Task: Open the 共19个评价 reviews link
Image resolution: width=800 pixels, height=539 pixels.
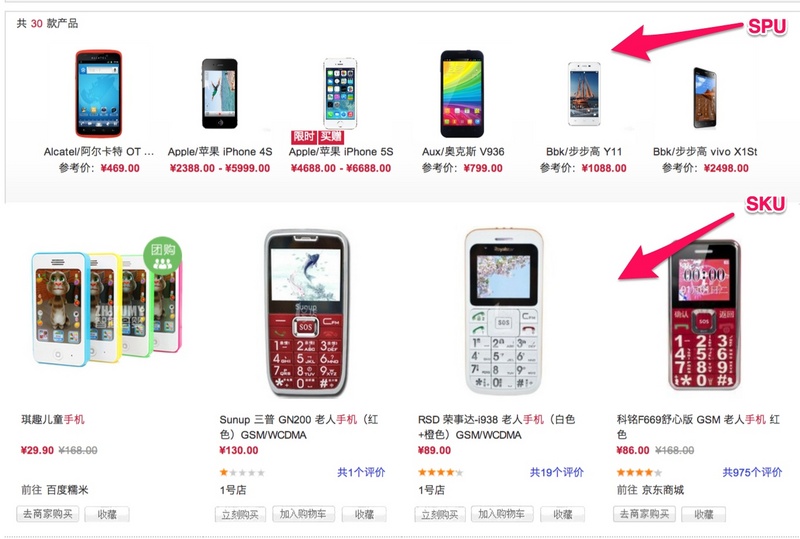Action: click(x=557, y=472)
